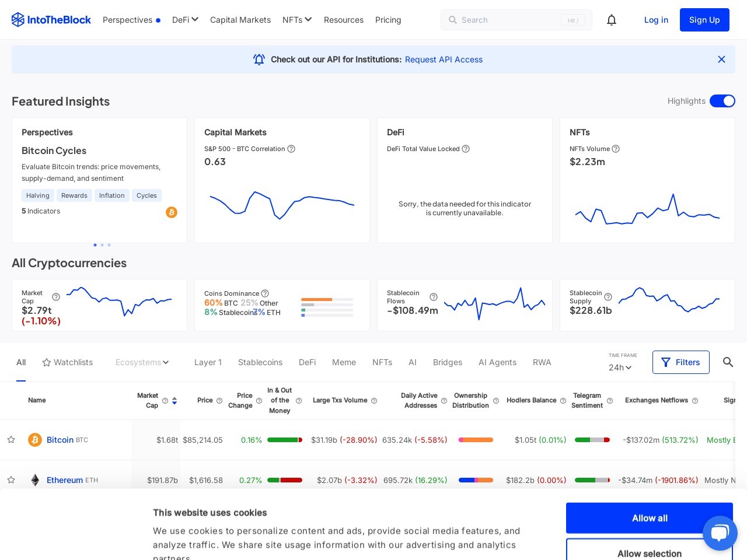Open the Ecosystems dropdown

pyautogui.click(x=142, y=362)
